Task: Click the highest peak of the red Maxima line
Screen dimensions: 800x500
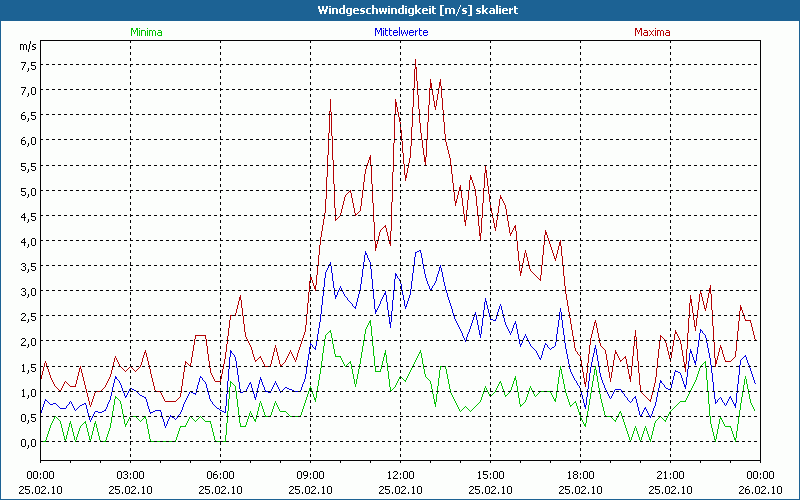Action: [x=416, y=60]
